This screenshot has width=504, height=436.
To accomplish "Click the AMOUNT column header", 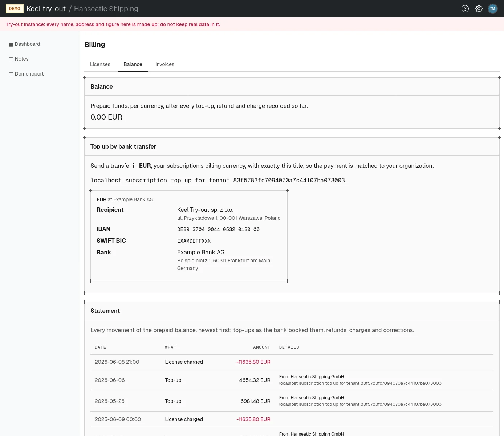I will 262,347.
